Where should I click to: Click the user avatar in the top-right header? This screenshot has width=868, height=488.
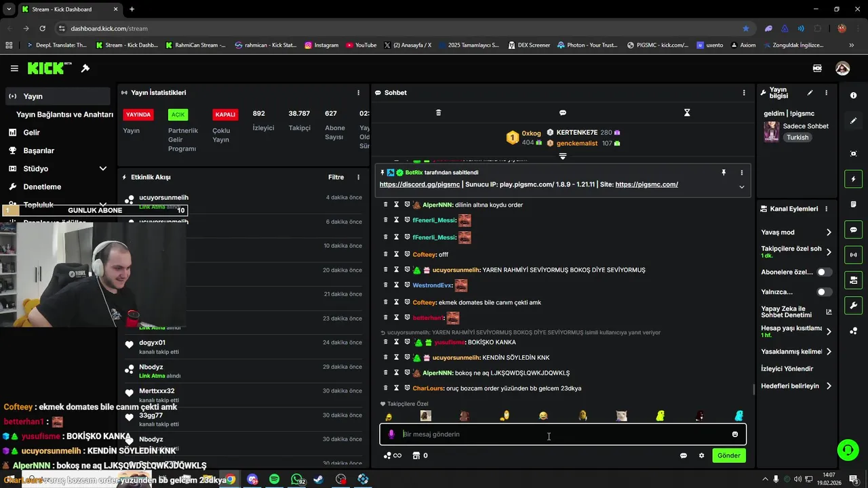tap(842, 68)
